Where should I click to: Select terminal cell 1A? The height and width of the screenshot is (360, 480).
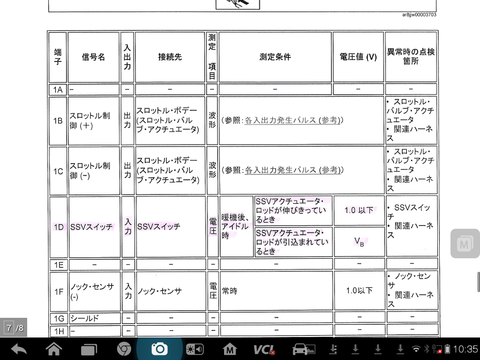58,90
